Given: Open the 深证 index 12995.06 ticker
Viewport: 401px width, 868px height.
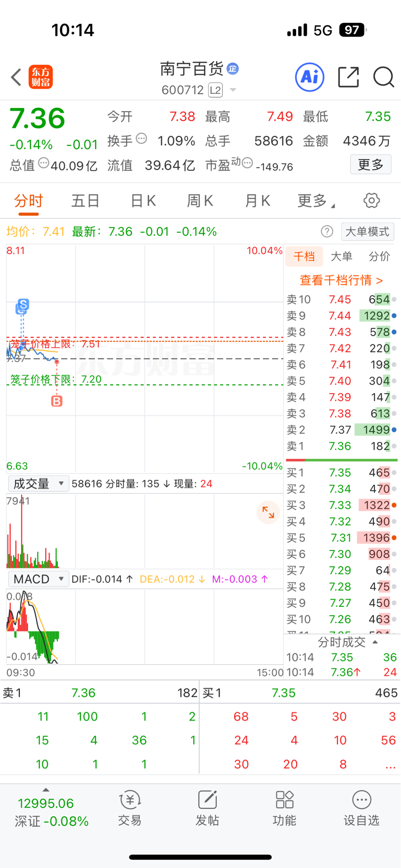Looking at the screenshot, I should click(51, 812).
